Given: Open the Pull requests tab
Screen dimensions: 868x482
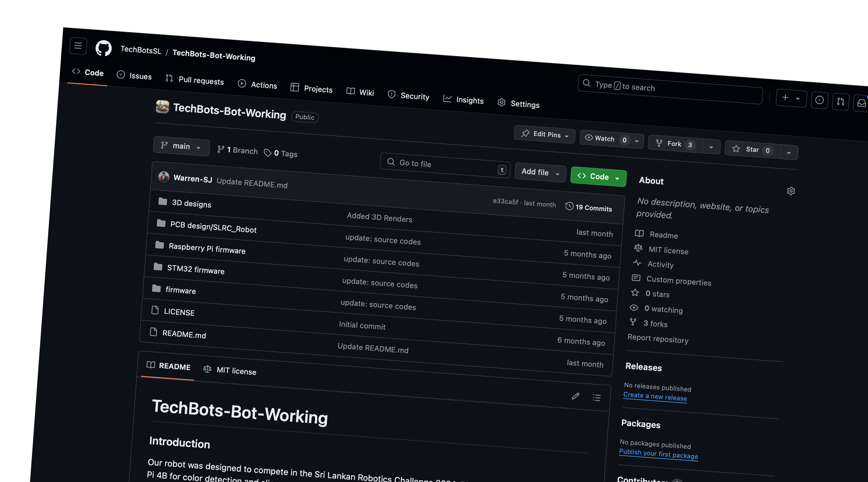Looking at the screenshot, I should click(x=195, y=80).
